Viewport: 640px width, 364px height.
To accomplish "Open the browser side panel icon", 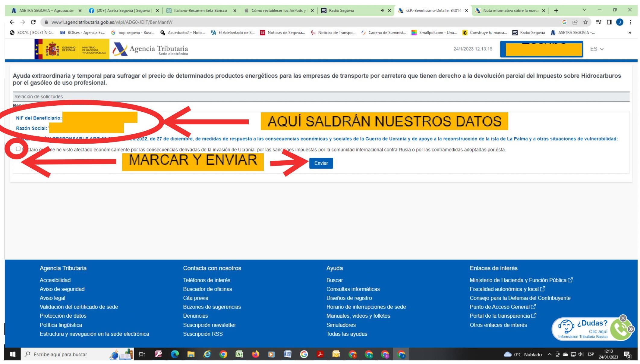I will tap(609, 22).
